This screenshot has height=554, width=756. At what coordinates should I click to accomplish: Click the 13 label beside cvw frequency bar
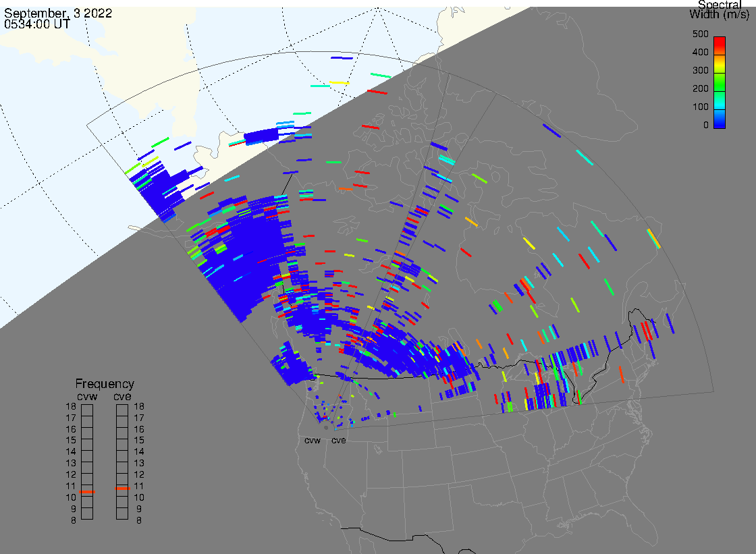(71, 464)
